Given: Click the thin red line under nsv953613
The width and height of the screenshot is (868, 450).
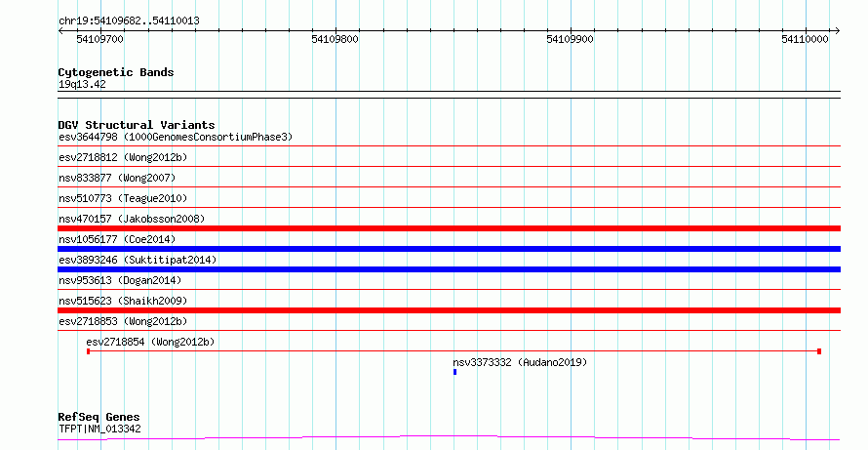Looking at the screenshot, I should coord(449,290).
